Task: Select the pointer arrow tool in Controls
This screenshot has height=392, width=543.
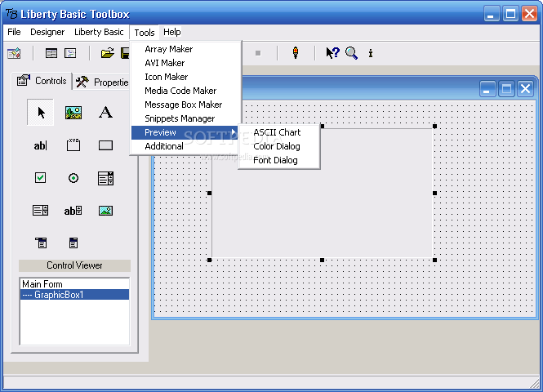Action: 41,112
